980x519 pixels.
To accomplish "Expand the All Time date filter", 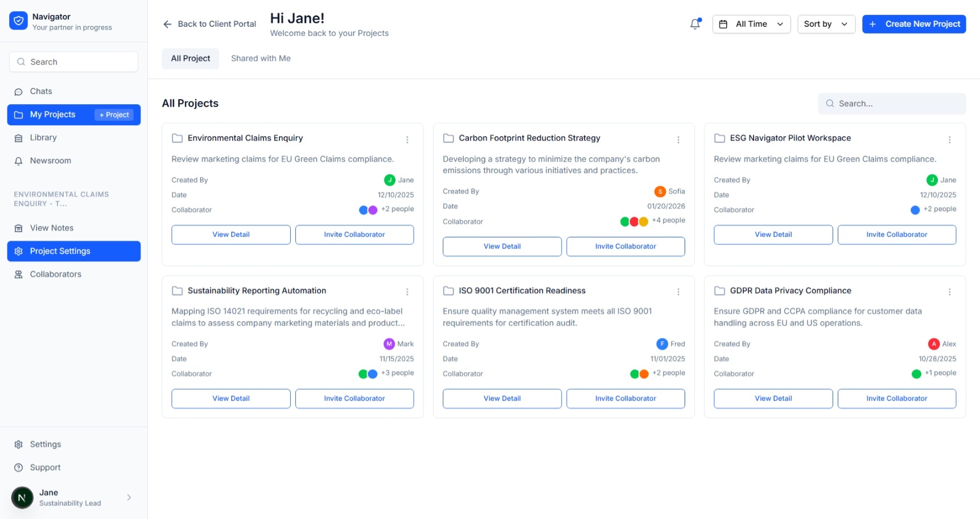I will click(751, 24).
